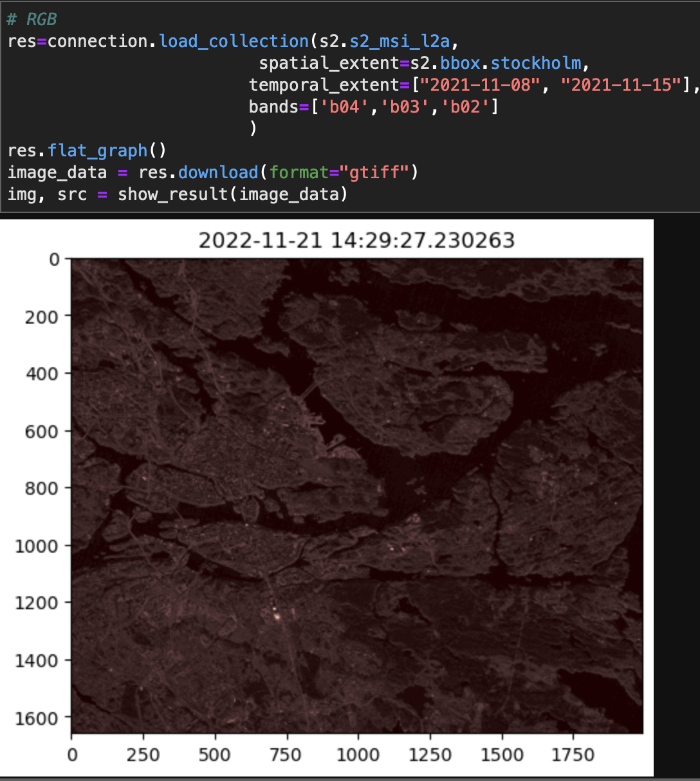Click 'stockholm' bbox attribute
This screenshot has height=781, width=700.
[x=536, y=63]
